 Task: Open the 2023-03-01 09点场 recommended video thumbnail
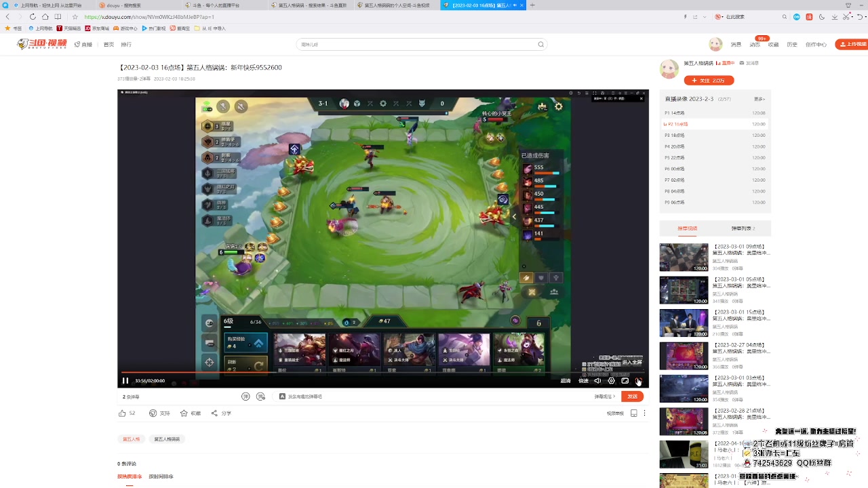(x=684, y=258)
